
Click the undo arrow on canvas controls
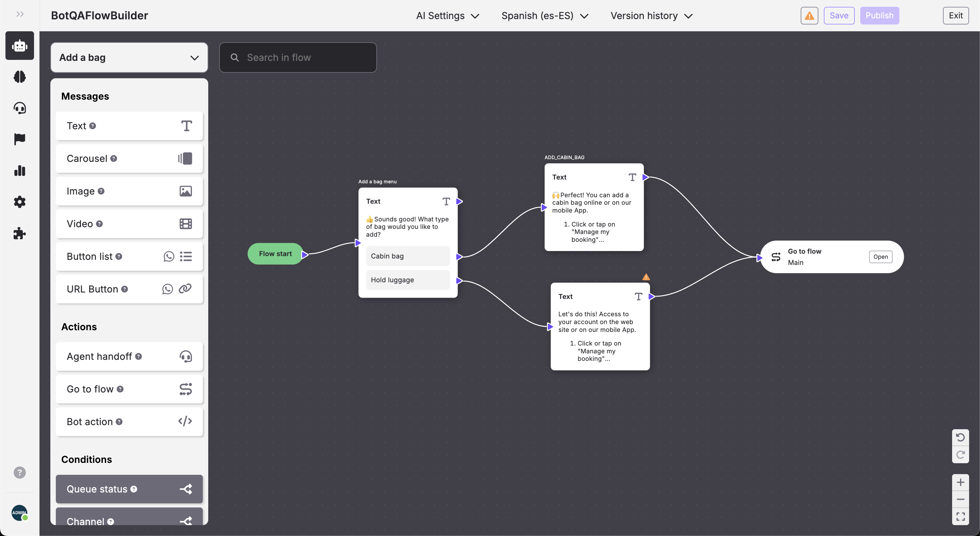(x=960, y=438)
